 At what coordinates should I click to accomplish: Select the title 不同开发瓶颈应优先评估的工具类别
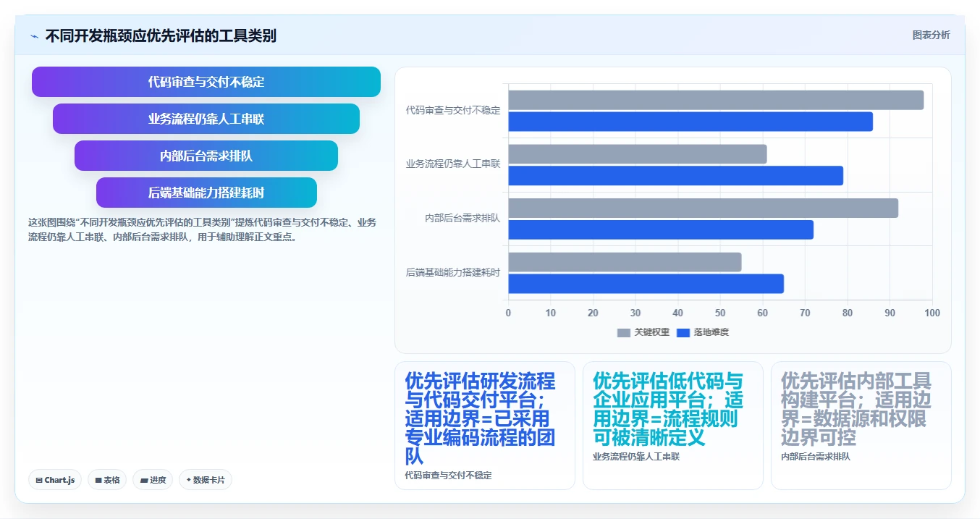pos(161,36)
